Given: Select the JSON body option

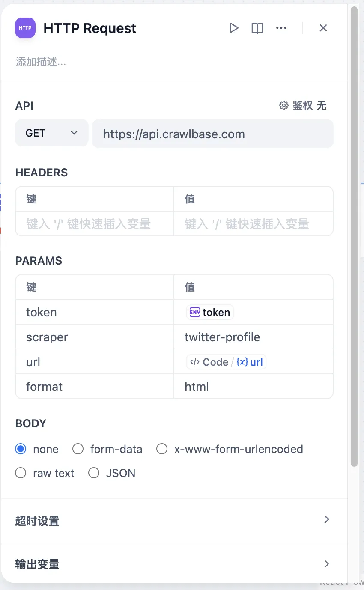Looking at the screenshot, I should [x=94, y=473].
